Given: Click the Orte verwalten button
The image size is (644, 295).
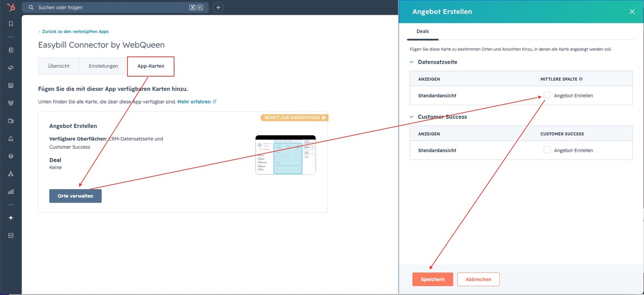Looking at the screenshot, I should (75, 196).
